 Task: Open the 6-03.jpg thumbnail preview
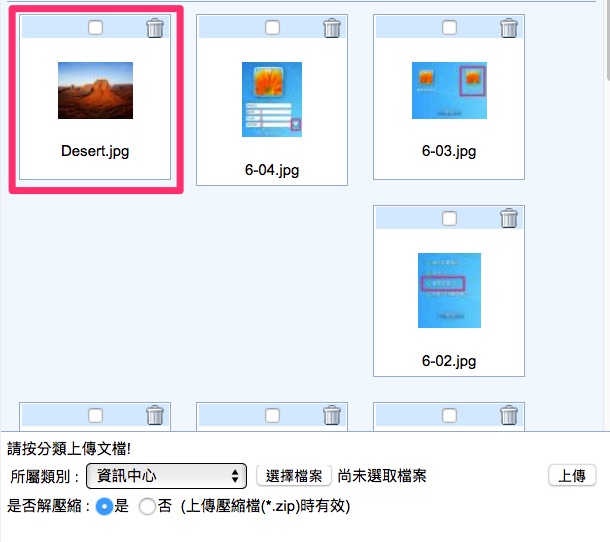pyautogui.click(x=449, y=90)
